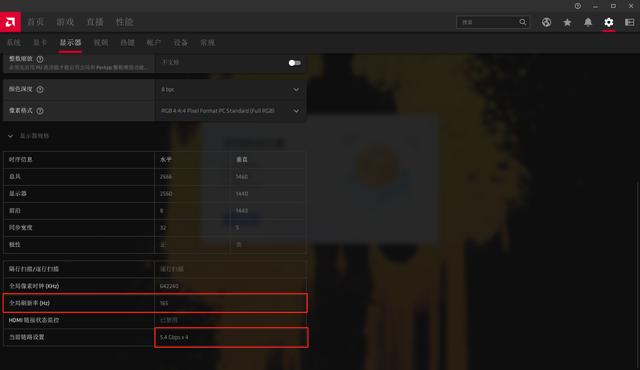Switch to the 游戏 top menu
Image resolution: width=640 pixels, height=370 pixels.
(x=65, y=22)
